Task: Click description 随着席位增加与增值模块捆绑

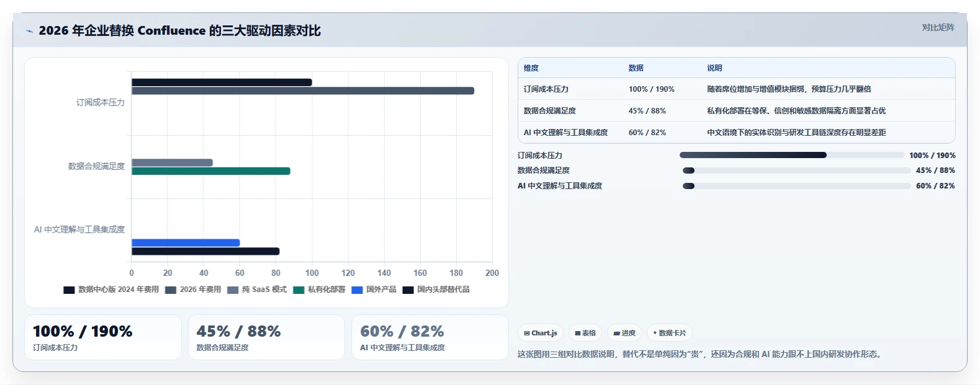Action: [x=789, y=89]
